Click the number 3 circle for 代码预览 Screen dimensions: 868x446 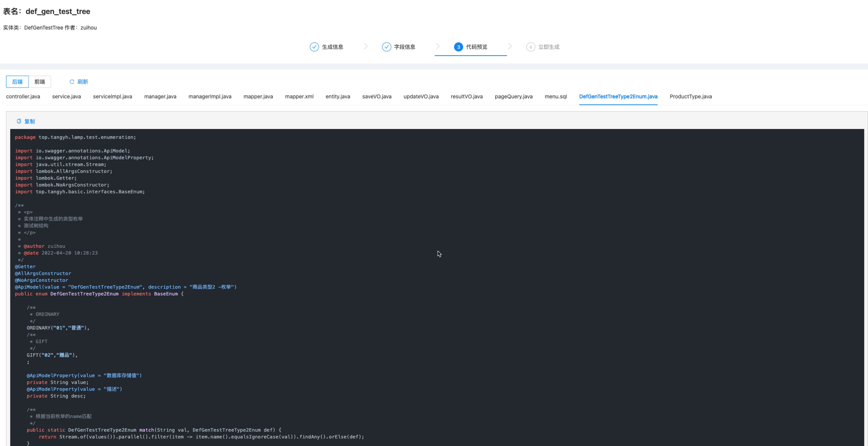tap(458, 47)
